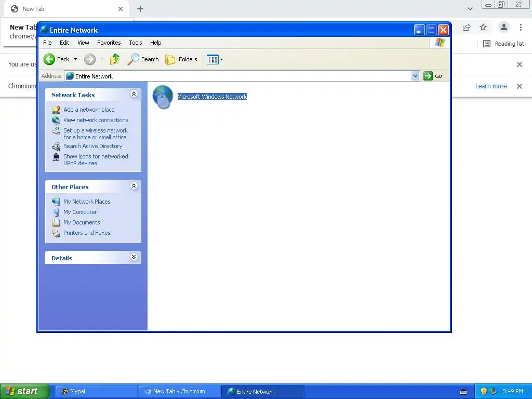Screen dimensions: 532x399
Task: Toggle the Folders pane button
Action: (181, 59)
